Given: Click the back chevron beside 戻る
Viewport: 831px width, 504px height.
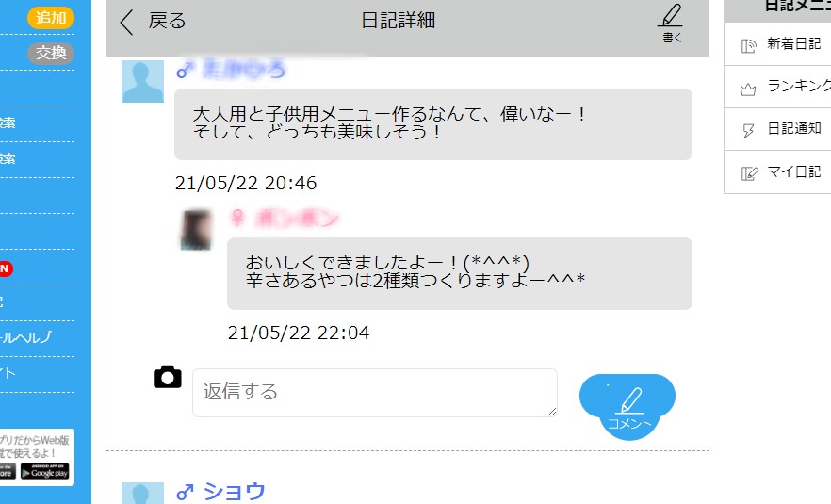Looking at the screenshot, I should (x=126, y=23).
